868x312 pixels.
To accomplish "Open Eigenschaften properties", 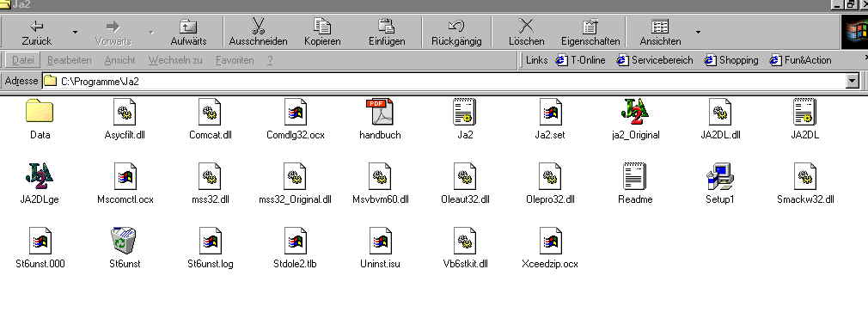I will click(590, 33).
